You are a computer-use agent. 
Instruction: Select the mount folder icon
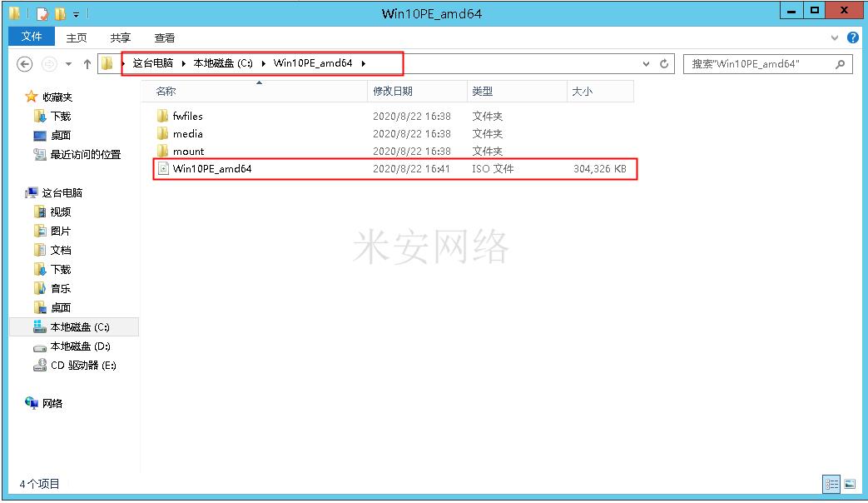click(162, 152)
